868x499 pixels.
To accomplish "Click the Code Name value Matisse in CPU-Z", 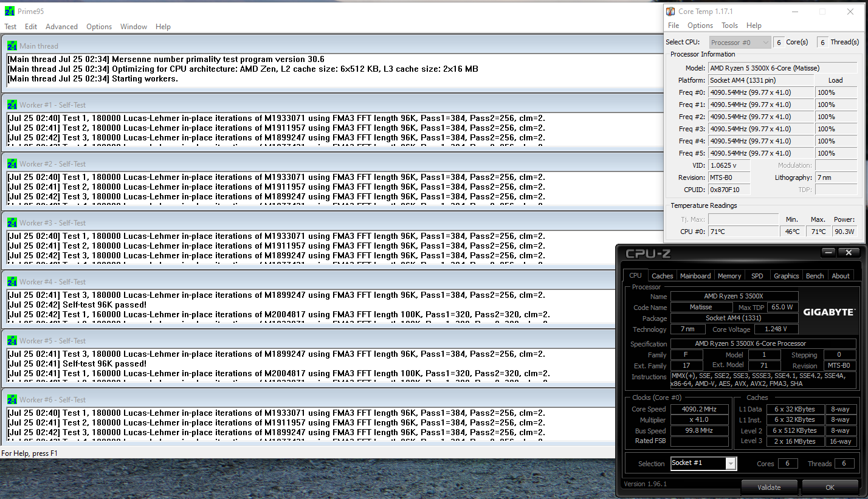I will (x=701, y=308).
